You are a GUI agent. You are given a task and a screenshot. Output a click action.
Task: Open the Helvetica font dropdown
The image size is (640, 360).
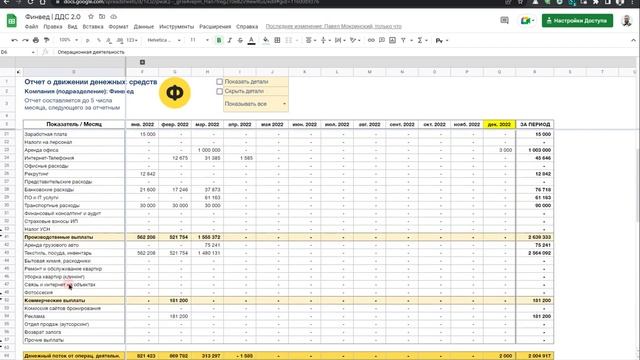[164, 40]
